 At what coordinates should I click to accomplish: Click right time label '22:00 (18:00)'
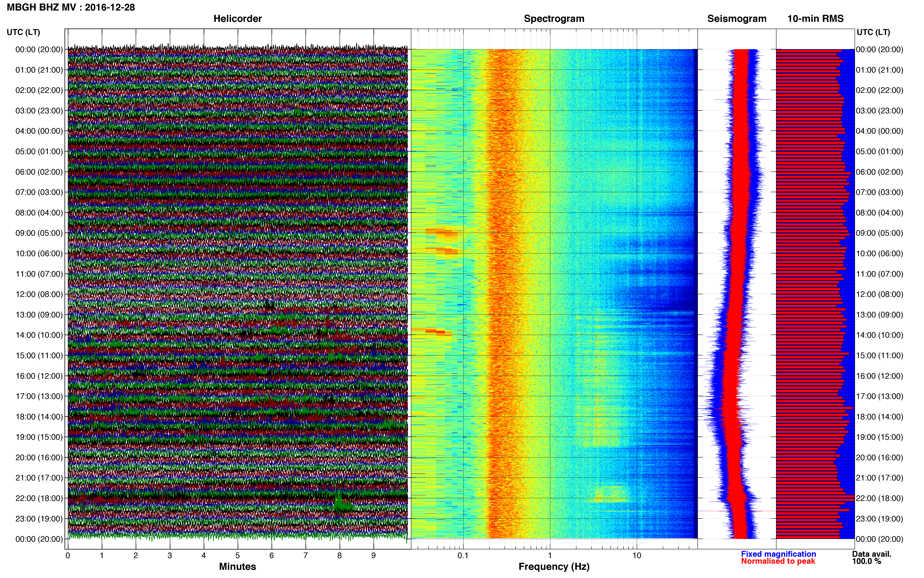point(880,498)
